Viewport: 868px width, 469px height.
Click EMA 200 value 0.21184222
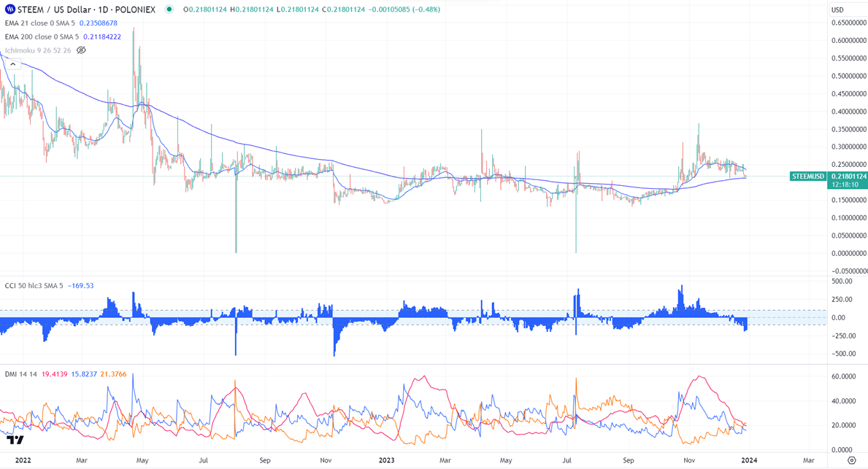tap(102, 36)
